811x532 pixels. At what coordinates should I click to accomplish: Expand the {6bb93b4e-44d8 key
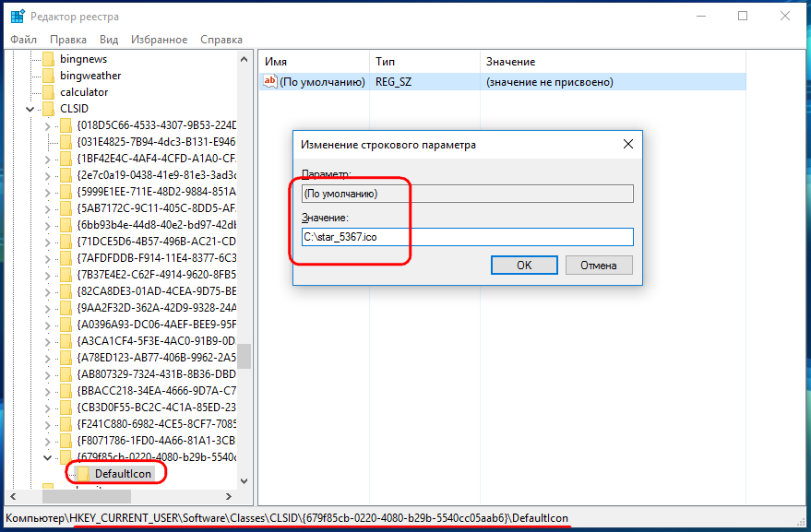(47, 225)
